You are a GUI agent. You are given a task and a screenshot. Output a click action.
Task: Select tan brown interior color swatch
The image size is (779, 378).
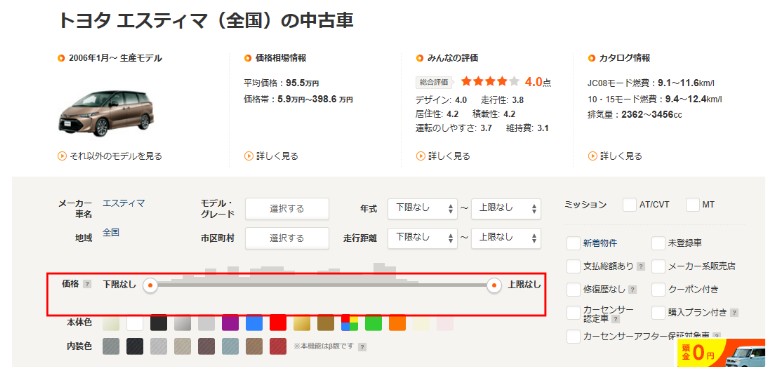click(254, 346)
